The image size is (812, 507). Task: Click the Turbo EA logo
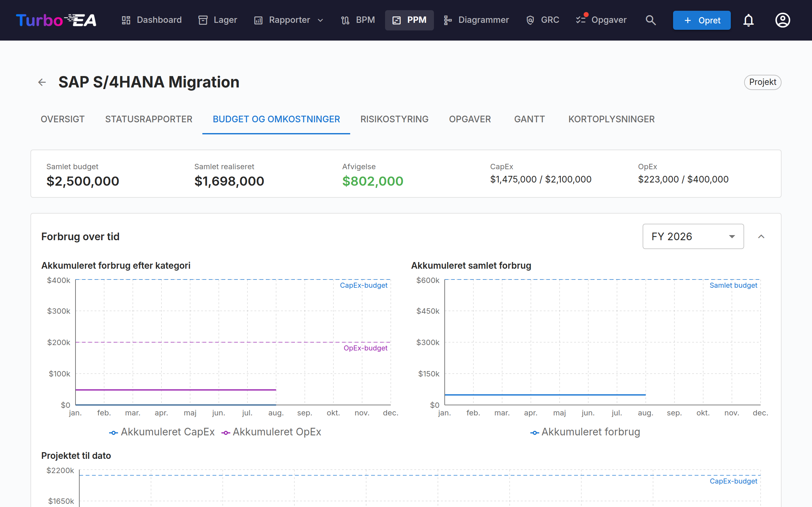tap(56, 20)
